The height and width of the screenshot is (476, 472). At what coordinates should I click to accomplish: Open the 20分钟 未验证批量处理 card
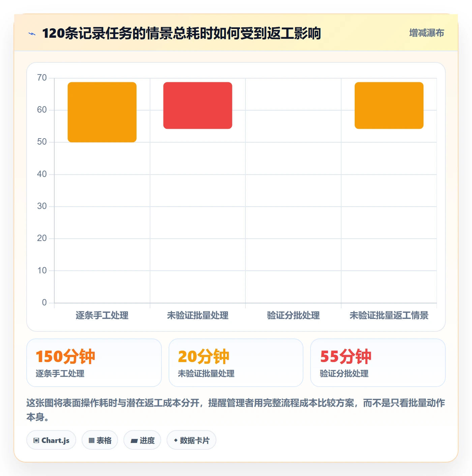pyautogui.click(x=236, y=363)
